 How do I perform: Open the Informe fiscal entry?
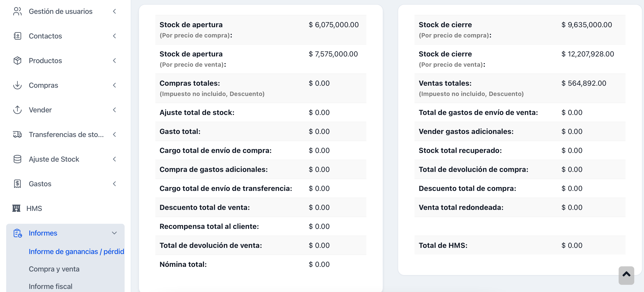click(x=51, y=286)
